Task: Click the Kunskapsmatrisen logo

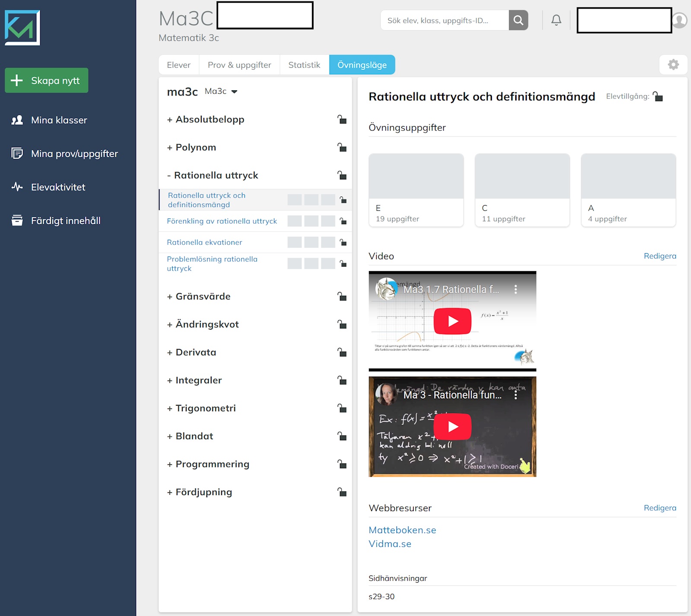Action: coord(22,28)
